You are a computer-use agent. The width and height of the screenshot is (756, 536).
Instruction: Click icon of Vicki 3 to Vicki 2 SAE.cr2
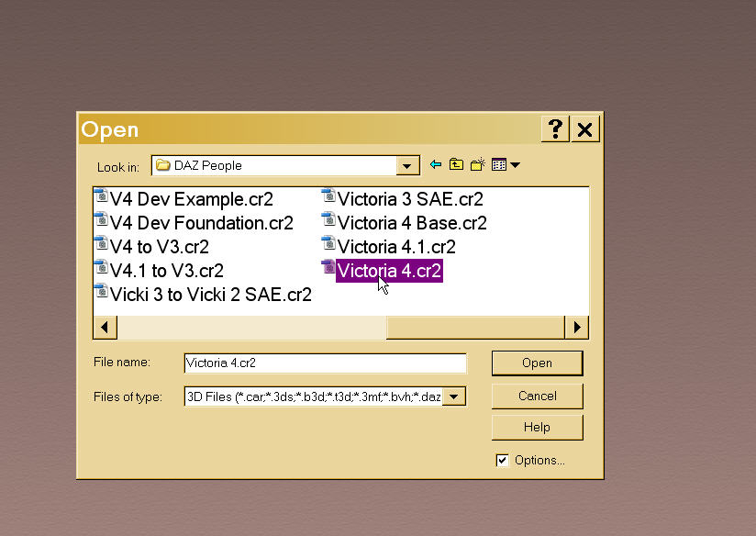click(x=101, y=291)
